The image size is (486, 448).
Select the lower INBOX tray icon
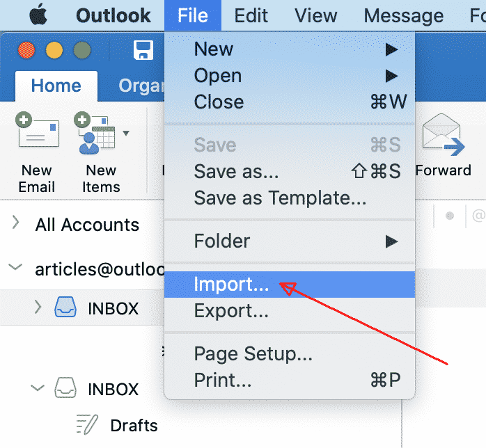click(65, 387)
